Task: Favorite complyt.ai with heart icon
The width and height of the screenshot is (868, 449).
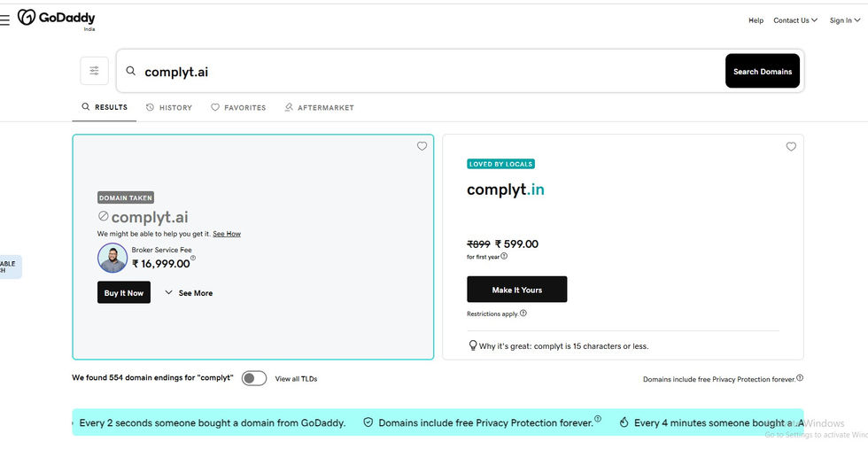Action: click(422, 146)
